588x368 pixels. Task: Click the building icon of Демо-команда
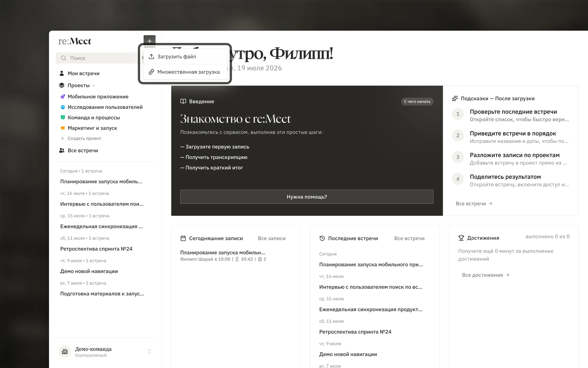click(x=65, y=352)
